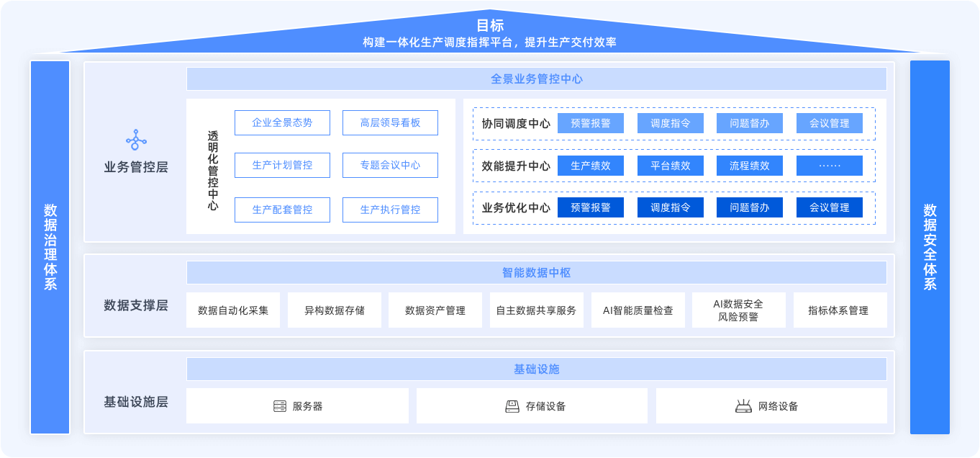
Task: Click the node icon above 业务管控层
Action: 136,140
